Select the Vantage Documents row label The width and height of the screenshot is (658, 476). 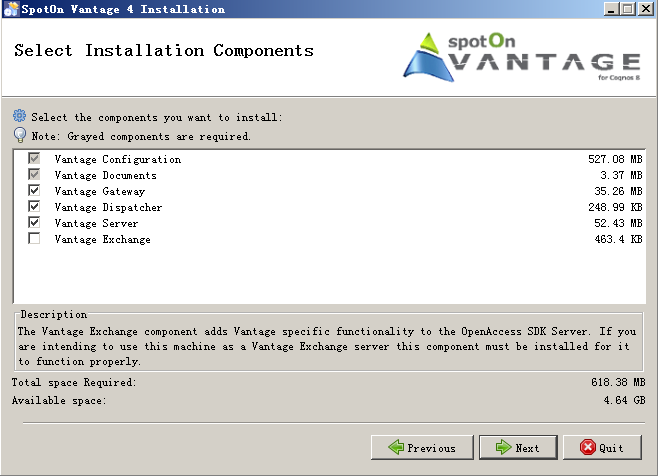106,175
